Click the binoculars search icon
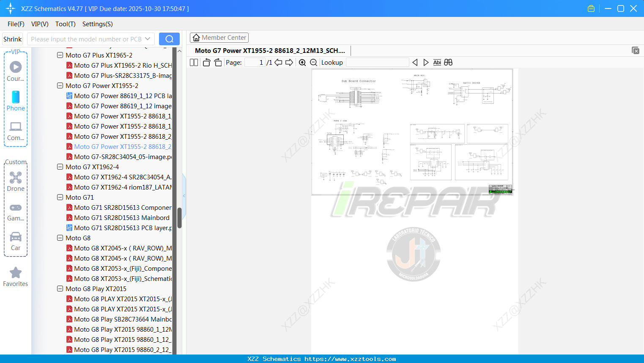Viewport: 644px width, 363px height. [x=448, y=63]
